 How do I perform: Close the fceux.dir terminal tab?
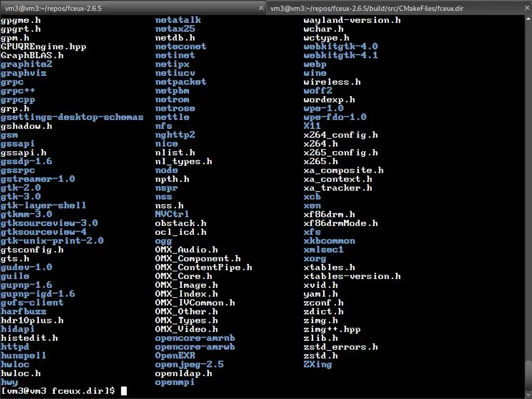tap(527, 8)
